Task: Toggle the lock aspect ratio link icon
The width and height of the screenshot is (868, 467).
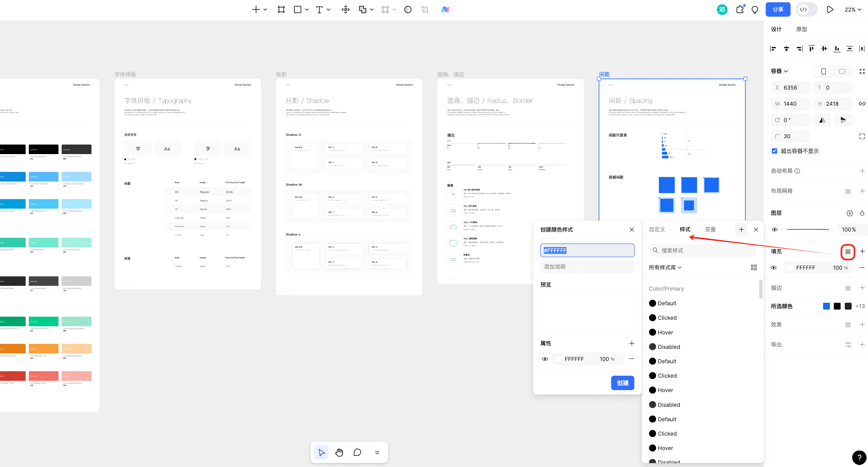Action: point(862,103)
